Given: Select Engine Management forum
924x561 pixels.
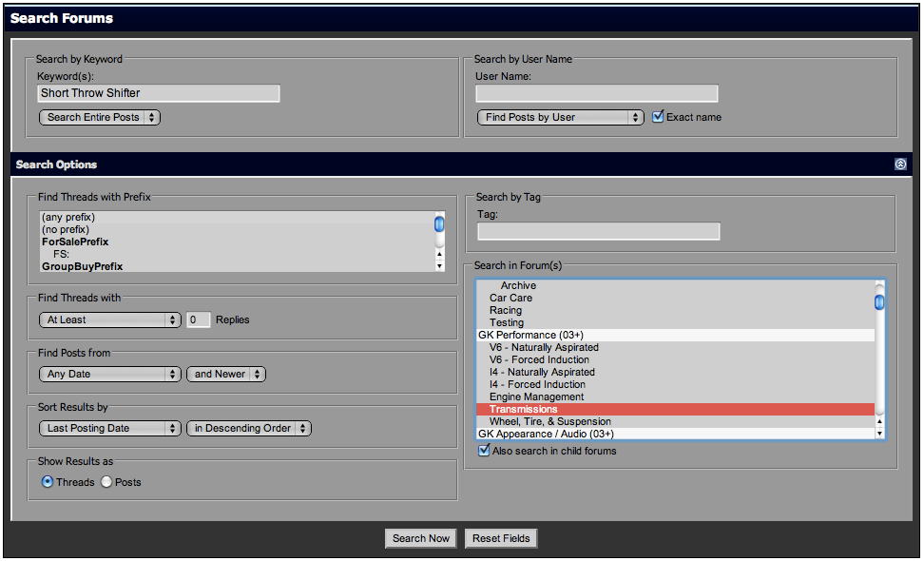Looking at the screenshot, I should [x=675, y=397].
